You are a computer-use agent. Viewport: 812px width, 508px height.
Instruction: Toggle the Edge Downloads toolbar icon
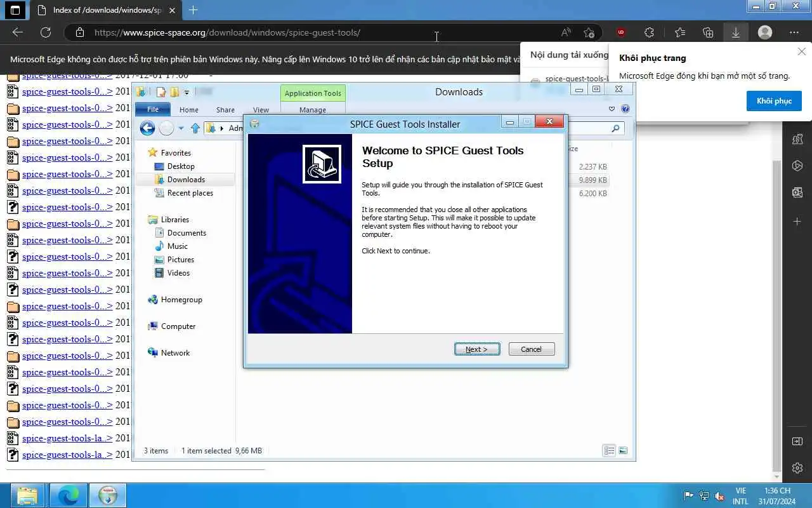[736, 32]
